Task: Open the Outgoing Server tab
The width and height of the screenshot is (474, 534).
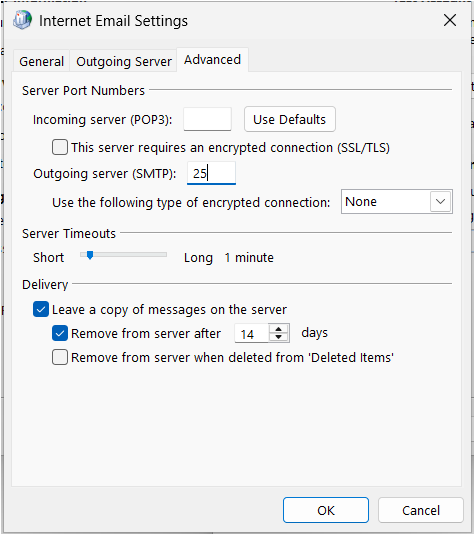Action: coord(124,61)
